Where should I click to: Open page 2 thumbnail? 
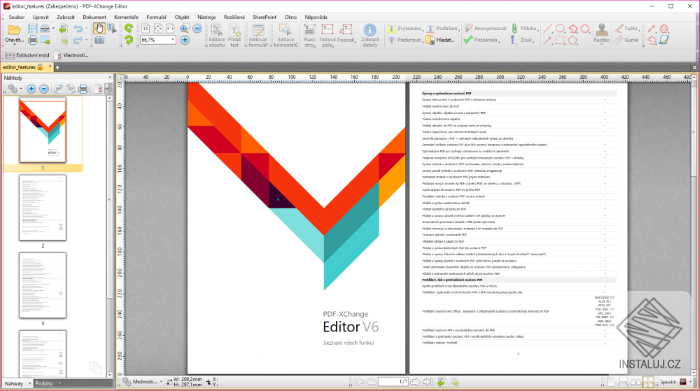click(x=43, y=208)
